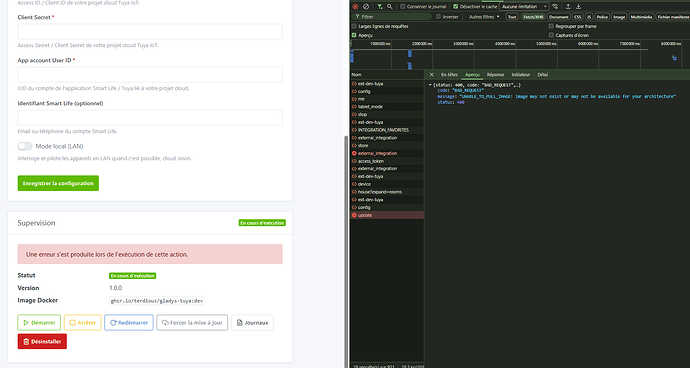Toggle the network filter funnel icon
This screenshot has height=368, width=690.
click(x=379, y=7)
